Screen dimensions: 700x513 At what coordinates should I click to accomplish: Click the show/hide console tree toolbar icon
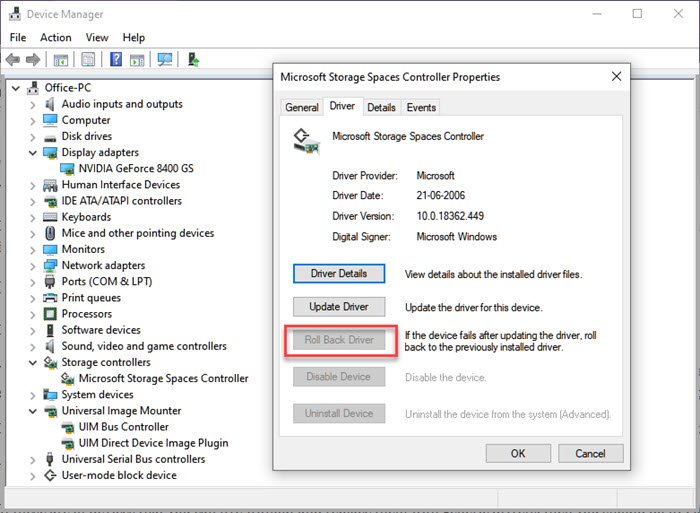[60, 59]
